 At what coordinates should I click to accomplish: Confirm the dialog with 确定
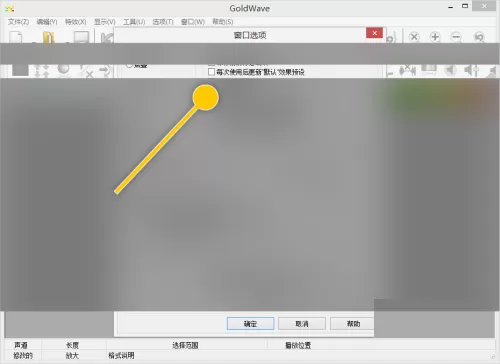point(250,324)
